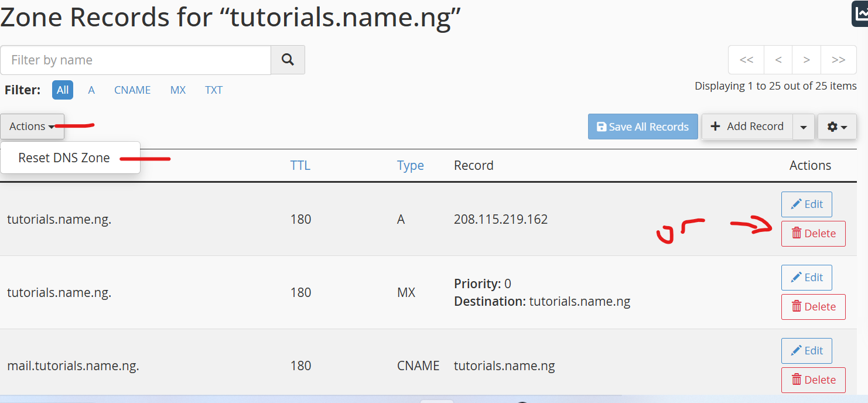Edit the mail.tutorials.name.ng CNAME record
The height and width of the screenshot is (403, 868).
(807, 351)
